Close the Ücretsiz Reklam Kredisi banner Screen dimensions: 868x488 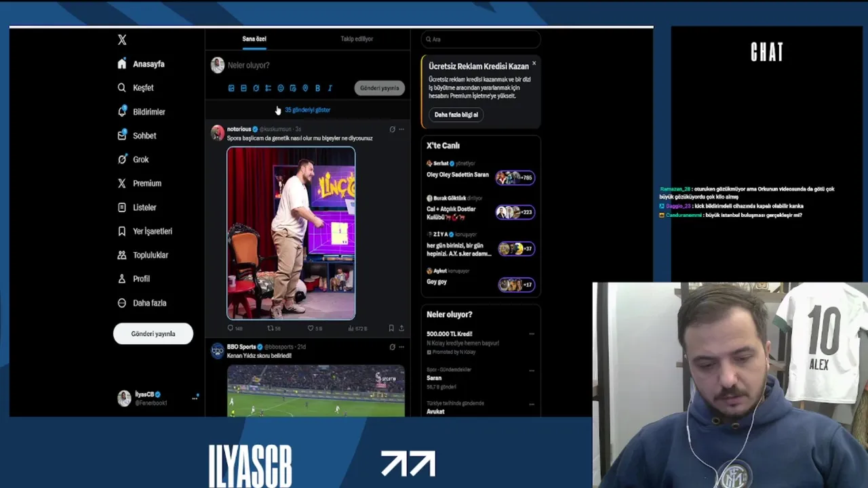534,63
